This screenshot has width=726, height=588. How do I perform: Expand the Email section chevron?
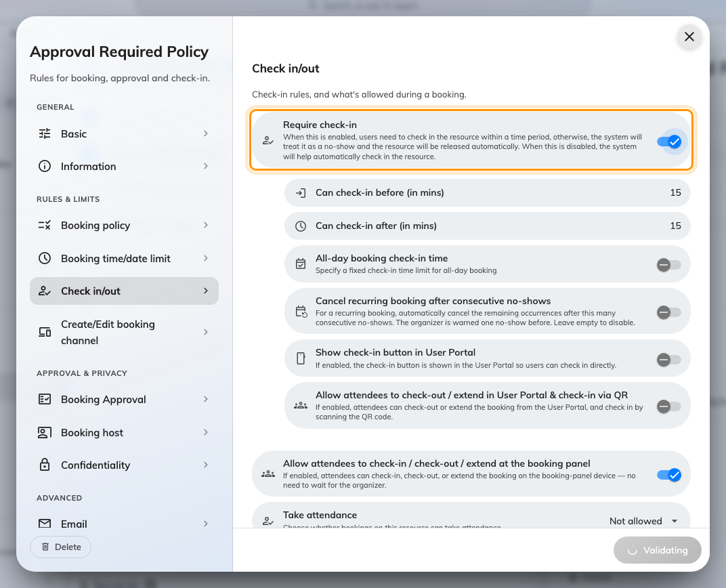tap(206, 524)
